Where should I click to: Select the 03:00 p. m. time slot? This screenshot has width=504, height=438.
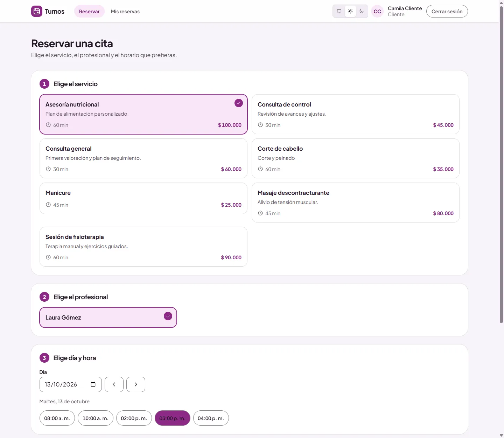[x=173, y=418]
